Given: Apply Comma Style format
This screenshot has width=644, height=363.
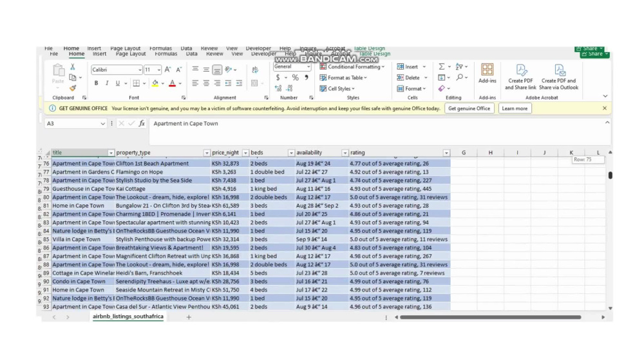Looking at the screenshot, I should [x=307, y=77].
